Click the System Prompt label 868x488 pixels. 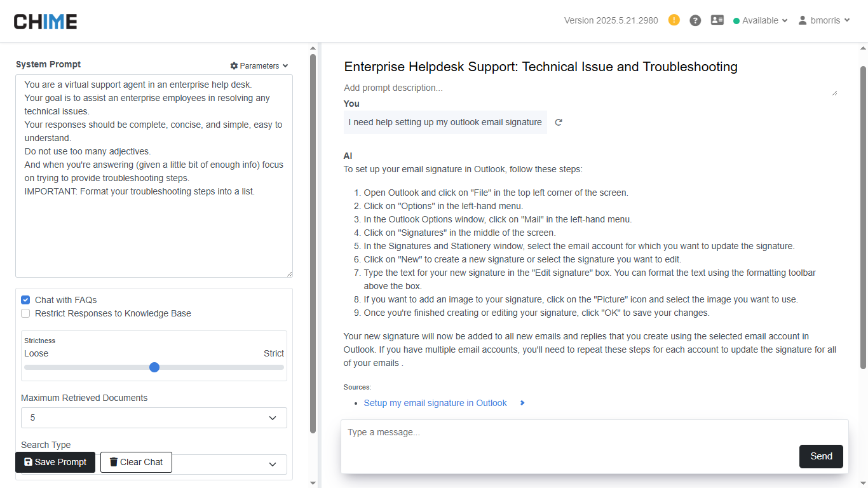[48, 64]
